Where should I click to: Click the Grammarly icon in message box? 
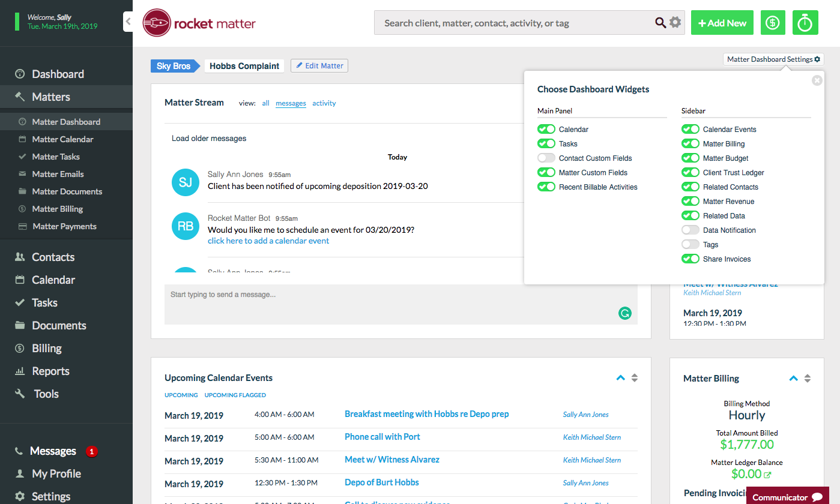(x=624, y=313)
